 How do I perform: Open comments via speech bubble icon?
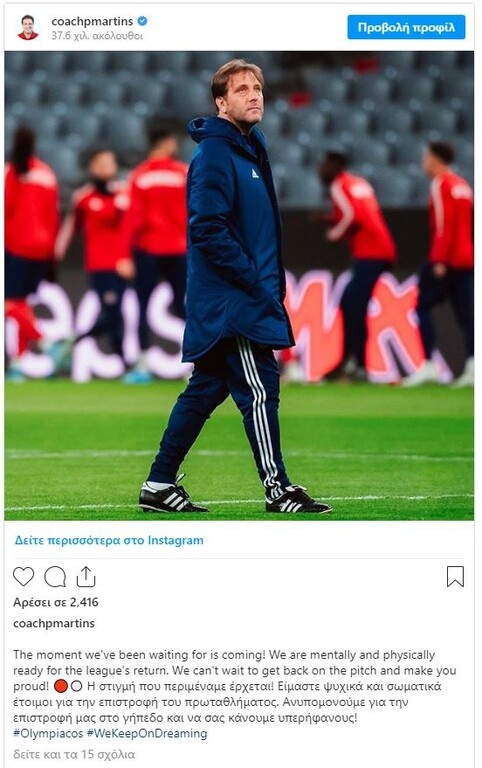[55, 576]
